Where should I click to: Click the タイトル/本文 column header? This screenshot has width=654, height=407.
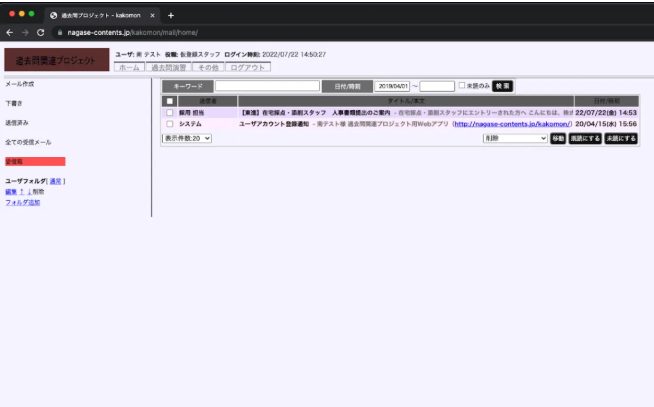tap(406, 101)
